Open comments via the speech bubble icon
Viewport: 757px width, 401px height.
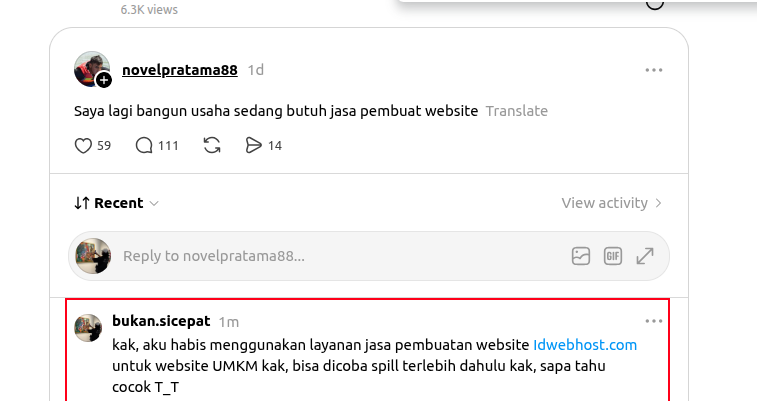(x=144, y=145)
